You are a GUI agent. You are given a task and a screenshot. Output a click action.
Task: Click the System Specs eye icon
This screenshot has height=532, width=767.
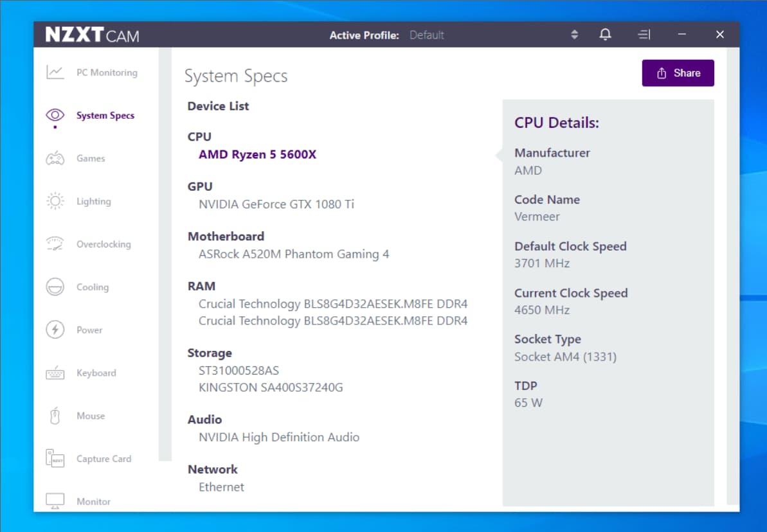click(x=55, y=116)
